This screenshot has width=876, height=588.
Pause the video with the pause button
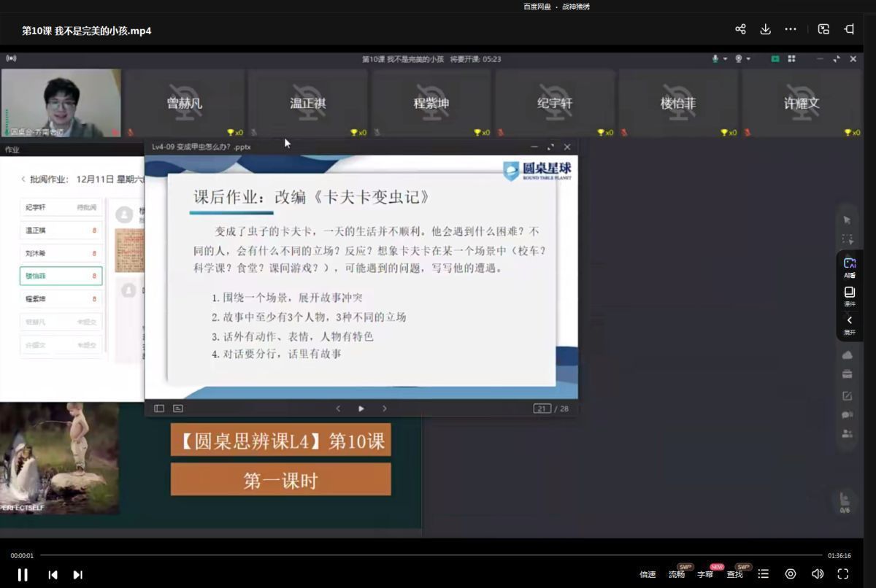(23, 575)
